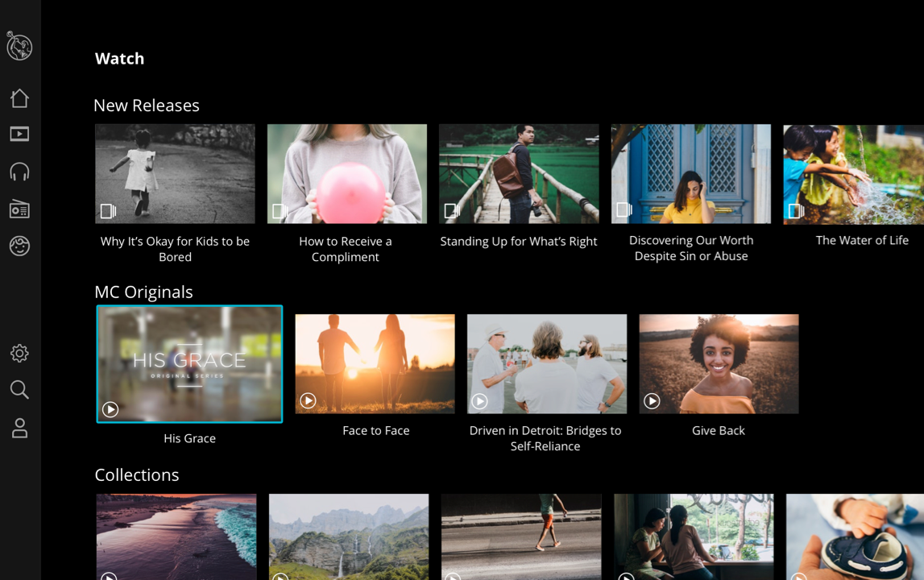This screenshot has height=580, width=924.
Task: Open the radio icon in sidebar
Action: pyautogui.click(x=19, y=209)
